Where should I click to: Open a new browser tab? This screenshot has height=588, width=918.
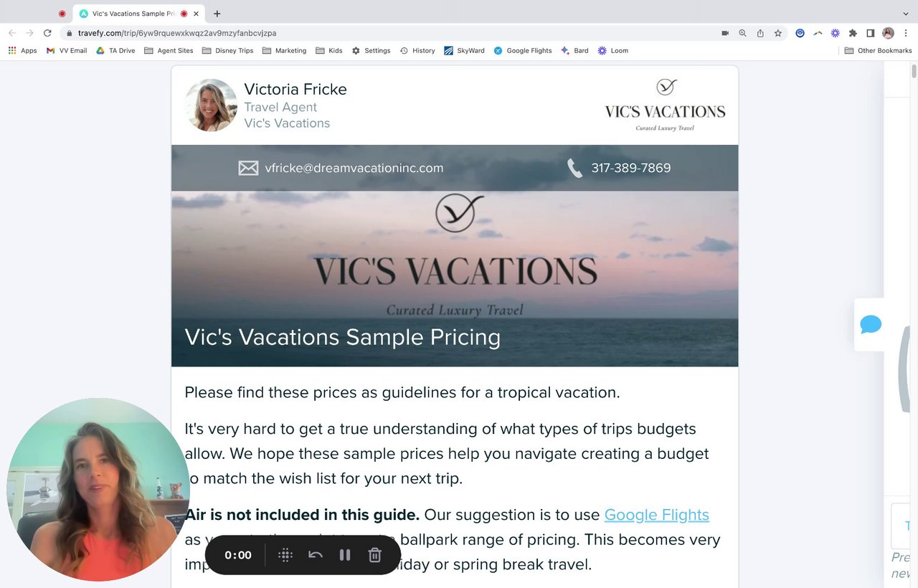coord(217,14)
